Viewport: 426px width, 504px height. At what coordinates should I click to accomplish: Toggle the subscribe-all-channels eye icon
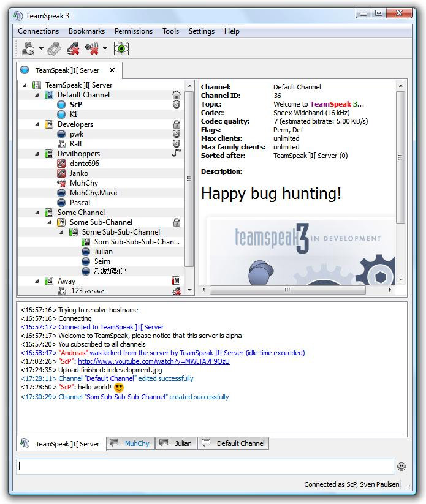pyautogui.click(x=121, y=48)
